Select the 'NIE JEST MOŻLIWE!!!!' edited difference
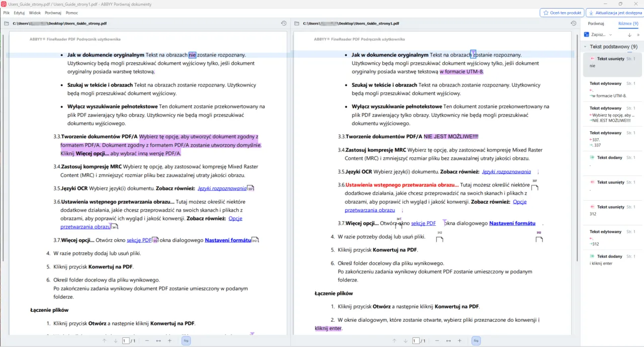Image resolution: width=644 pixels, height=347 pixels. pos(612,115)
